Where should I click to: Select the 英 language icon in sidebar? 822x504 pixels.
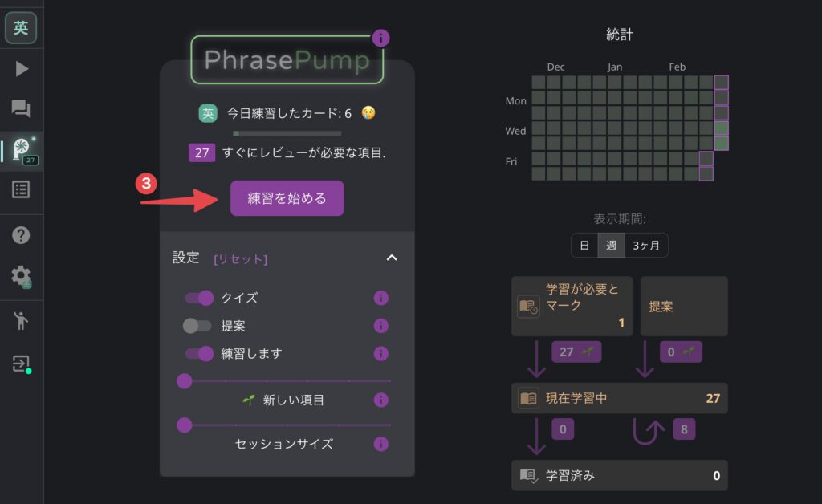click(22, 27)
